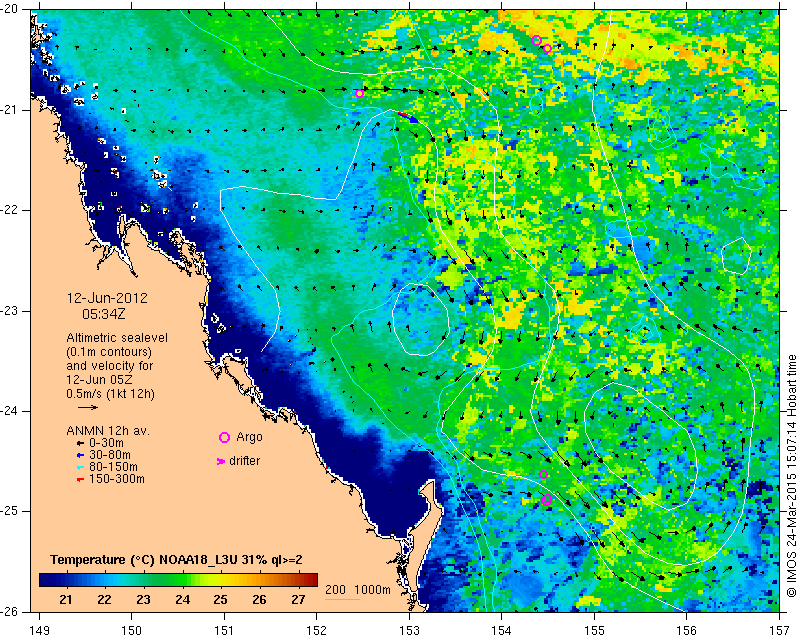Click the '150-300m' depth label
The image size is (800, 640).
point(117,479)
